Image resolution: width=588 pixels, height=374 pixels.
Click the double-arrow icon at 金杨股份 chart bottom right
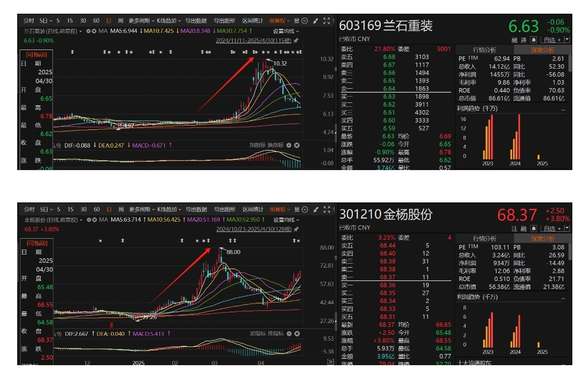pyautogui.click(x=330, y=362)
